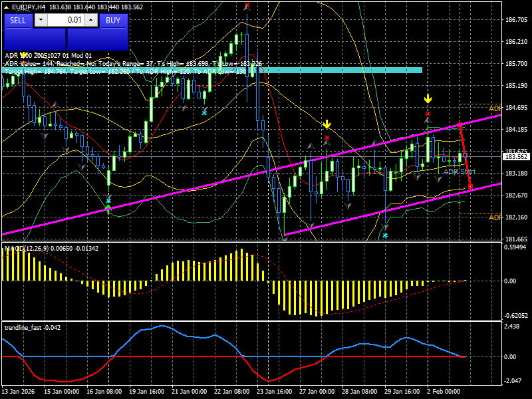Click the current price label 183.562
Screen dimensions: 532x399
[x=517, y=157]
